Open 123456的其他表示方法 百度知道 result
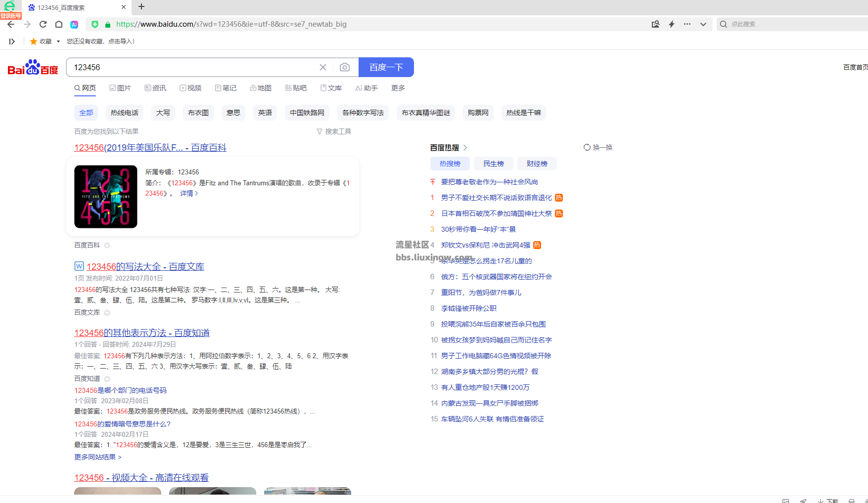Image resolution: width=868 pixels, height=503 pixels. [142, 333]
